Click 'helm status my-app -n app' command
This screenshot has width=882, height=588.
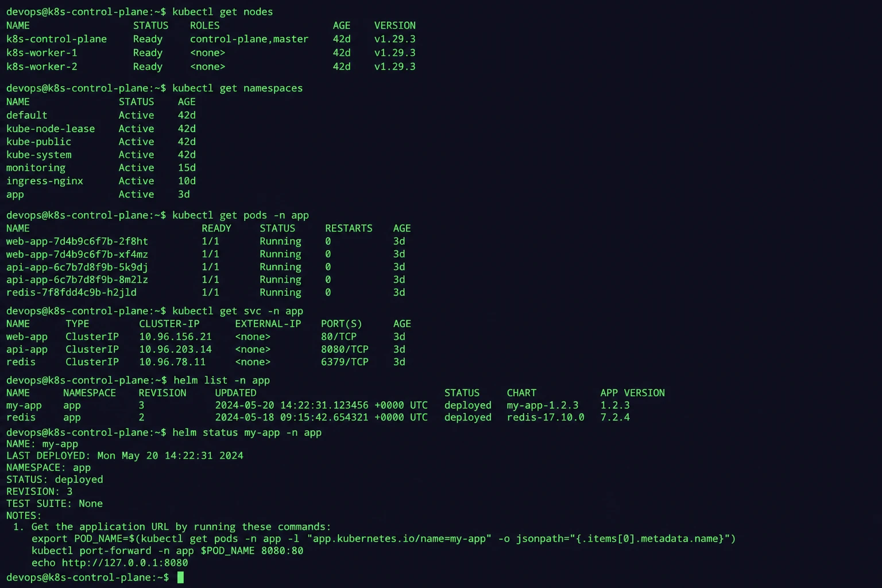(x=246, y=433)
